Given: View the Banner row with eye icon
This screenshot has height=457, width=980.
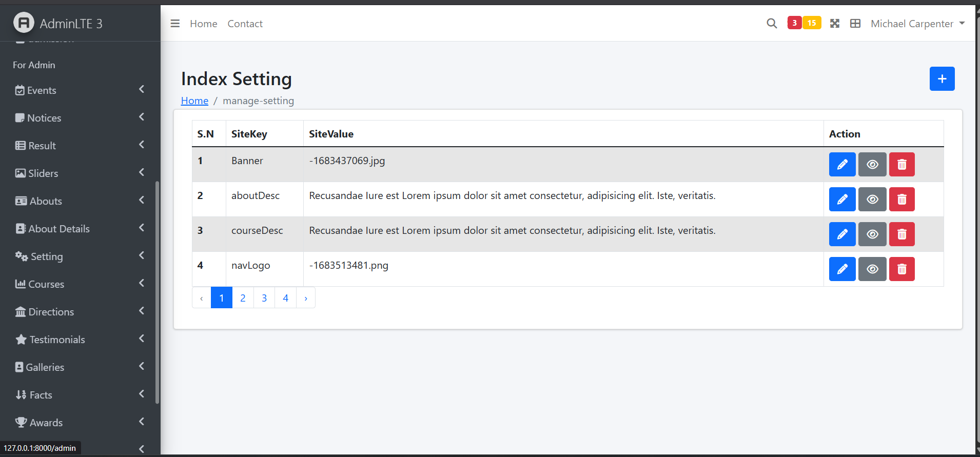Looking at the screenshot, I should pyautogui.click(x=872, y=165).
